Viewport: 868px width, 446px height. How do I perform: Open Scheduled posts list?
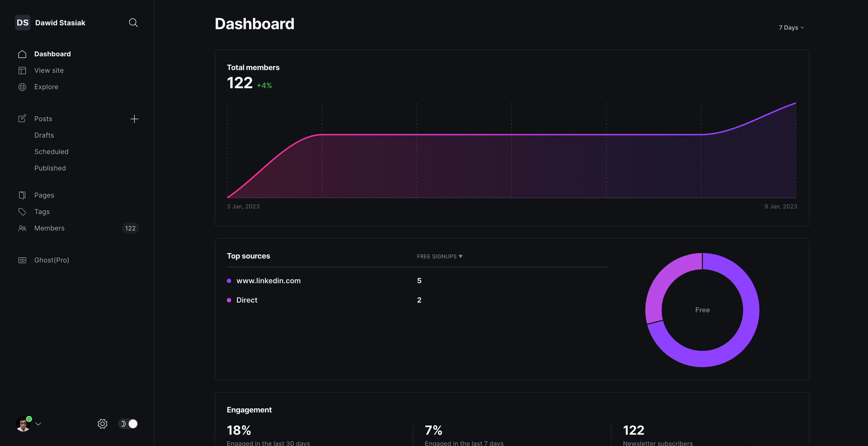coord(51,152)
